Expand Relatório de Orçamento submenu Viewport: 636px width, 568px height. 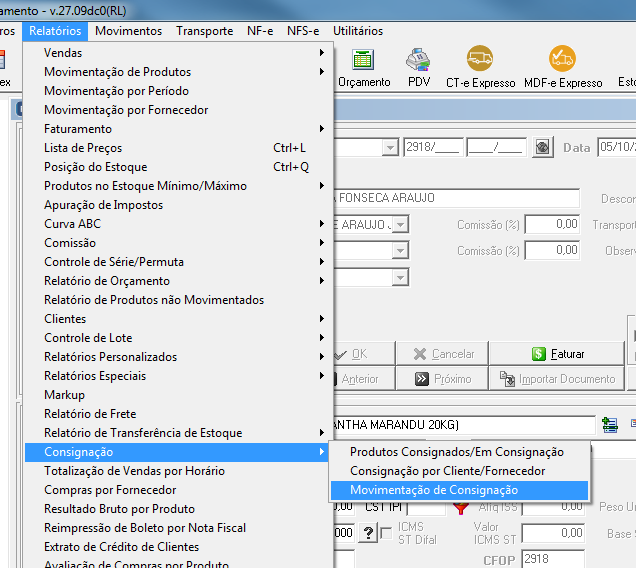tap(178, 281)
